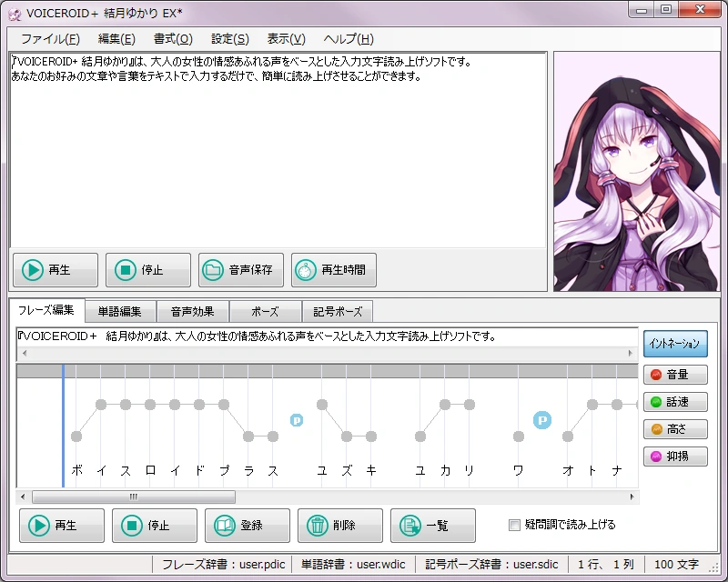The width and height of the screenshot is (728, 582).
Task: Click the 再生時間 playback time button
Action: [334, 270]
